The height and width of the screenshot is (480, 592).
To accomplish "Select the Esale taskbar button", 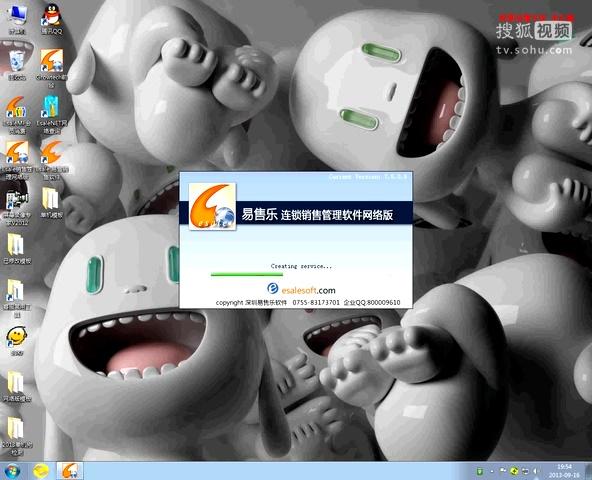I will (70, 471).
